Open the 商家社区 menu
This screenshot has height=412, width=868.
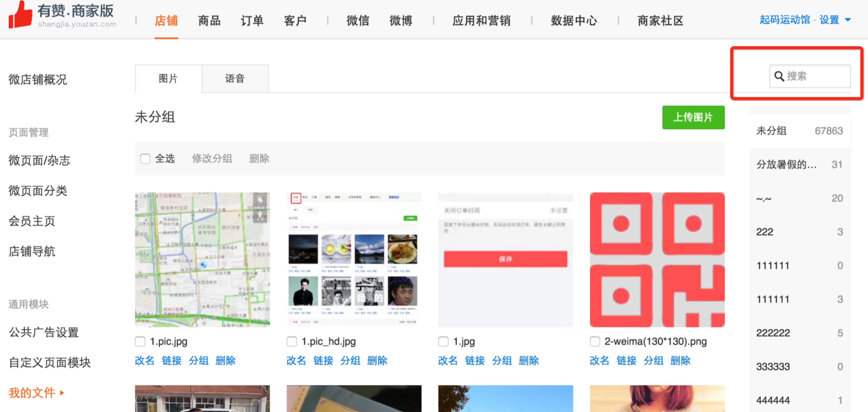coord(660,21)
